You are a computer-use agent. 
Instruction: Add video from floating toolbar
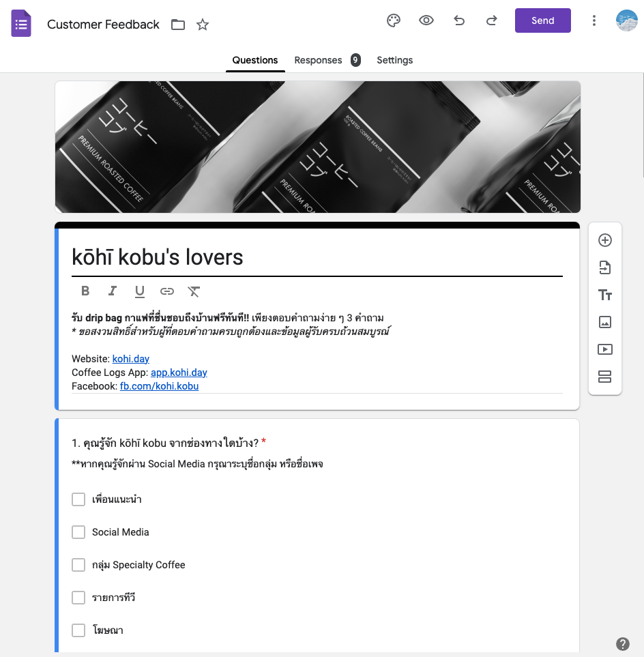pyautogui.click(x=604, y=349)
